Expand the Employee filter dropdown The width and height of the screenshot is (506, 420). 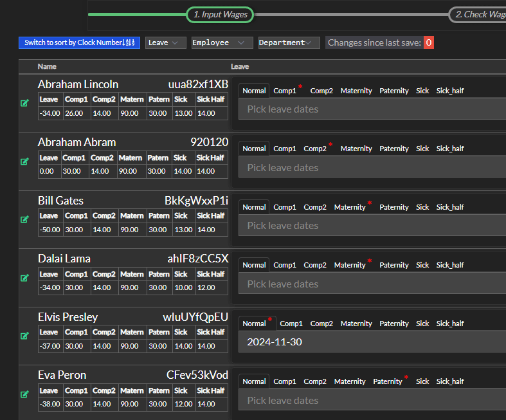click(222, 42)
